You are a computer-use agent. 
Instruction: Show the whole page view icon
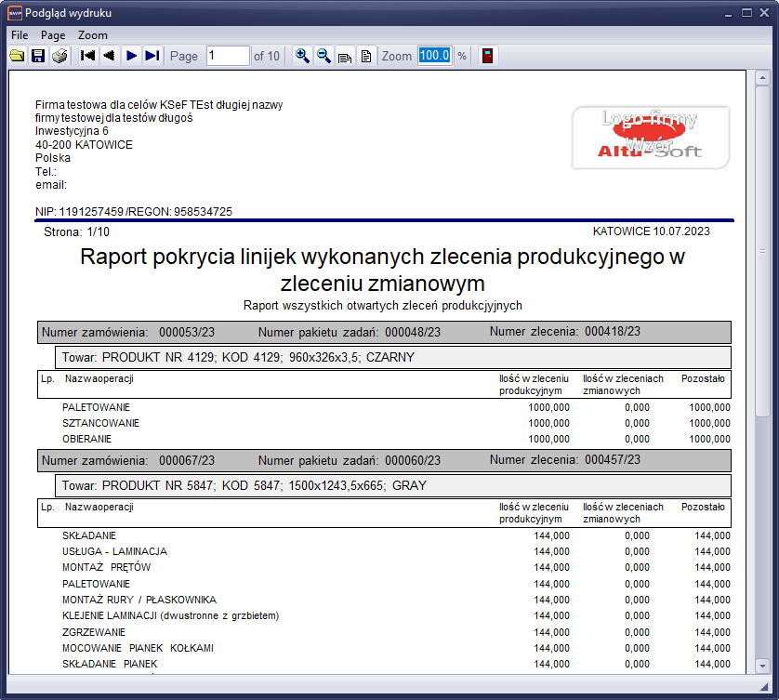[x=366, y=56]
